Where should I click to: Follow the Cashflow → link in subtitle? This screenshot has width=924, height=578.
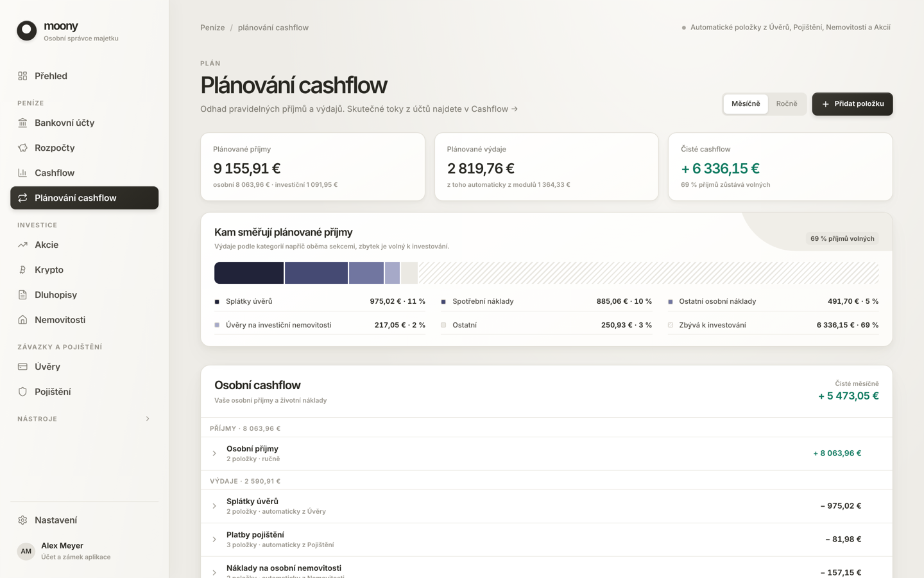coord(494,109)
